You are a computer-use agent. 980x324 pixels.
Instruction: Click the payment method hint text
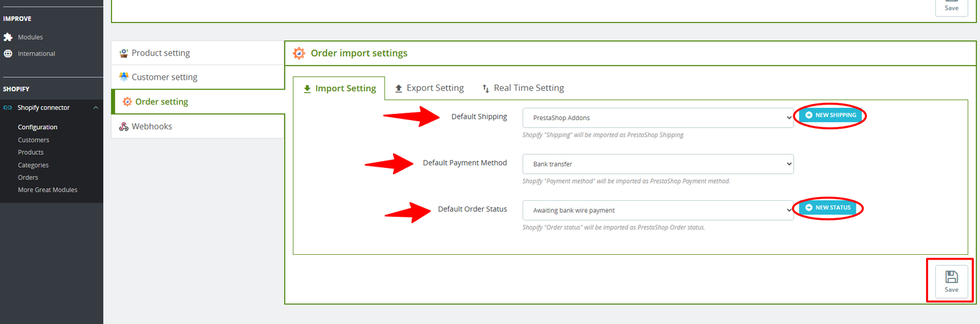(x=626, y=181)
